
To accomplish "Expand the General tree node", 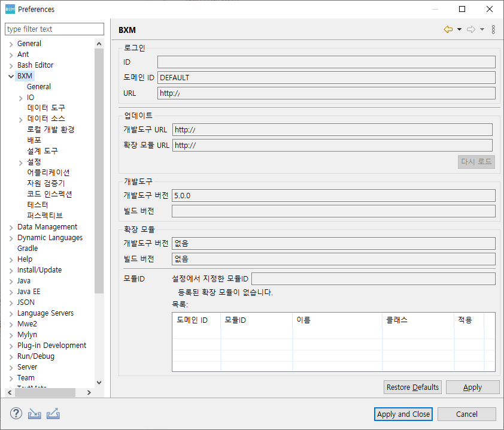I will (x=11, y=44).
